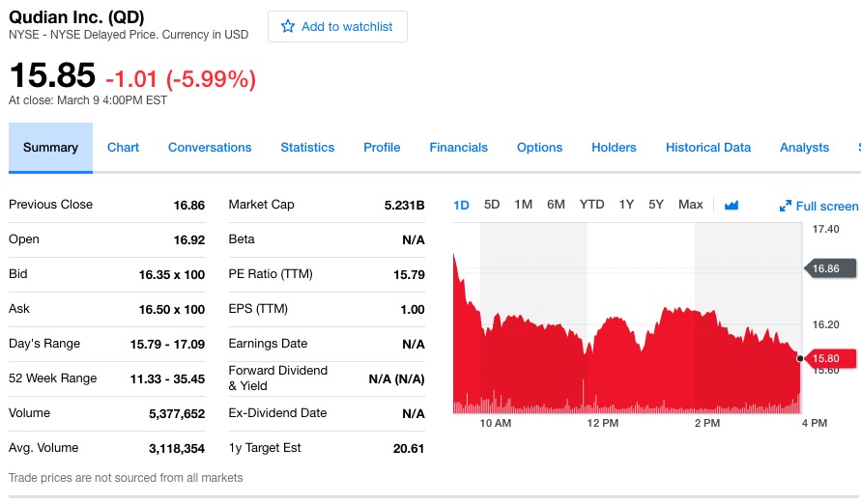Click the 17.40 price axis label

pos(826,229)
